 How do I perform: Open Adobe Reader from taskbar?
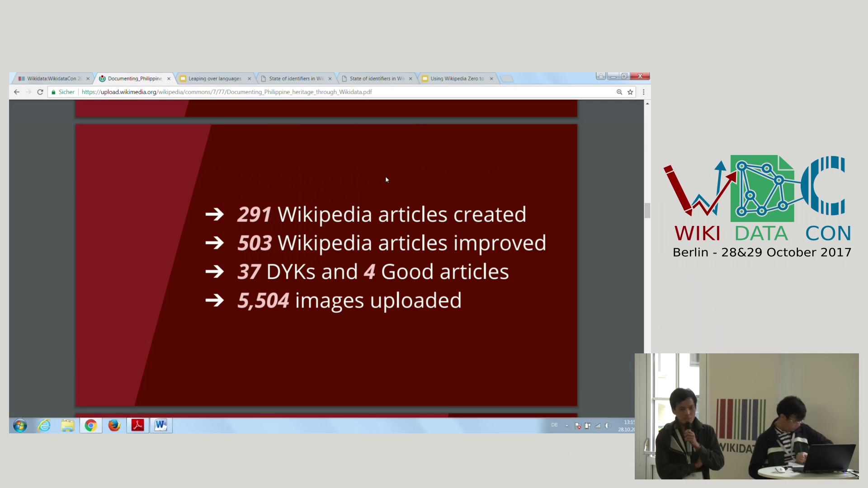pos(137,426)
